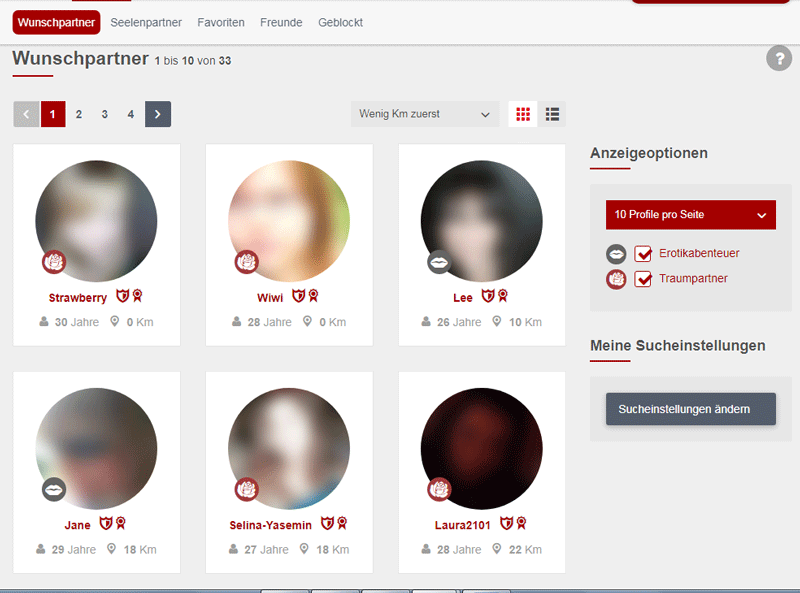Click ribbon award icon next to Wiwi
Viewport: 800px width, 593px height.
pos(313,296)
